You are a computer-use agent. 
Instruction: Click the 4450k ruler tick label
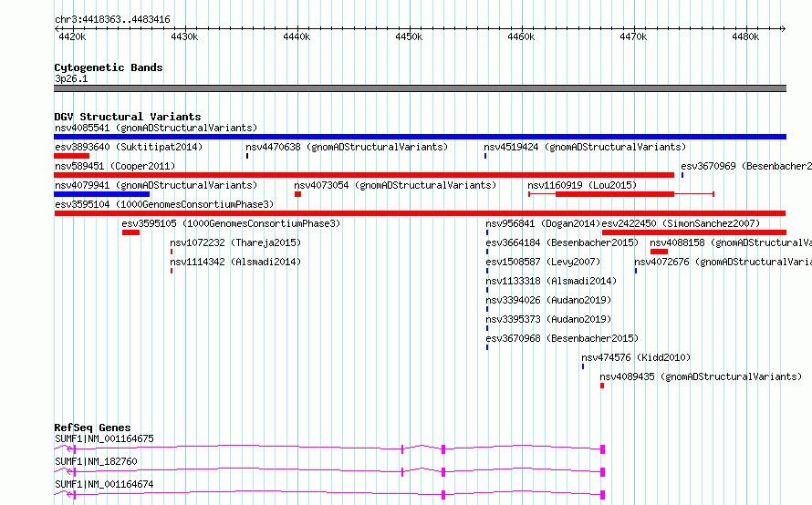[409, 36]
